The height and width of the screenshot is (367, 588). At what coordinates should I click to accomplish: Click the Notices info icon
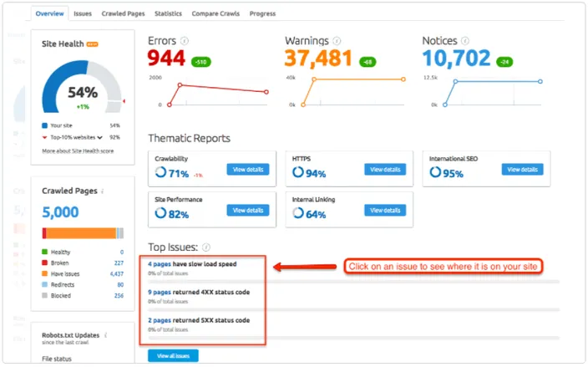(465, 40)
